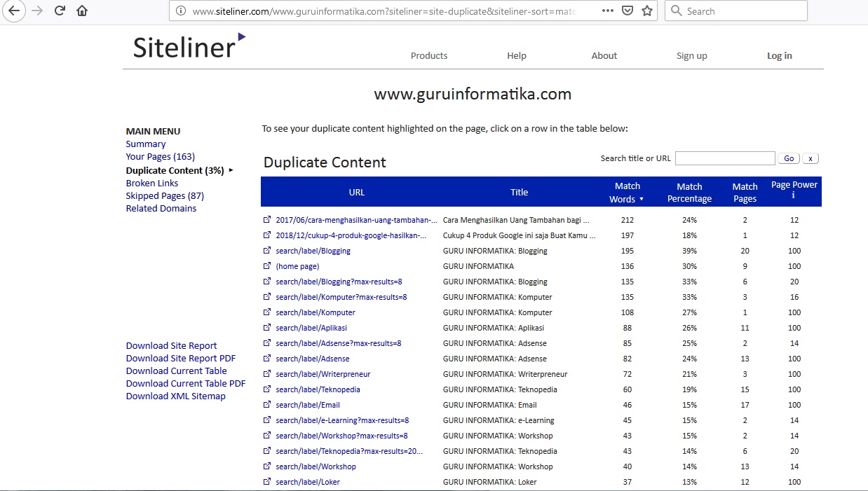Open search/label/Teknopedia?max-results=20 URL link

349,451
